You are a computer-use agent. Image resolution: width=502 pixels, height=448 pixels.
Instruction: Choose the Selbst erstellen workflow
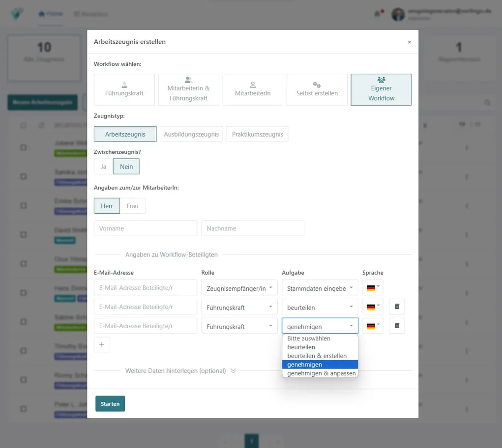pyautogui.click(x=317, y=89)
